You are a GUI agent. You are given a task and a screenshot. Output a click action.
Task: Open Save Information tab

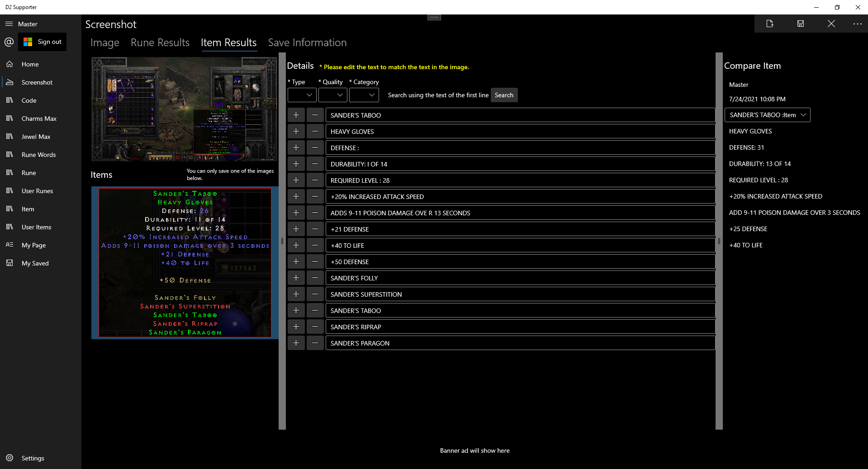tap(307, 43)
